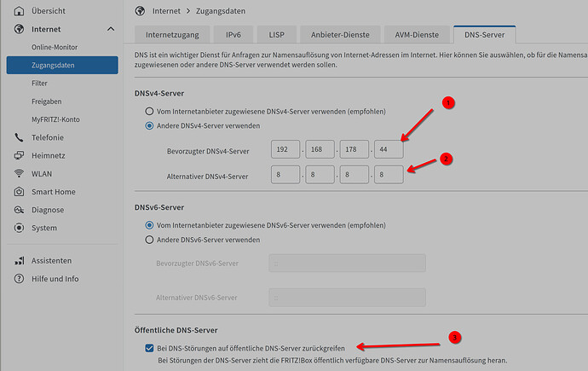Image resolution: width=588 pixels, height=371 pixels.
Task: Switch to the Anbieter-Dienste tab
Action: [x=340, y=34]
